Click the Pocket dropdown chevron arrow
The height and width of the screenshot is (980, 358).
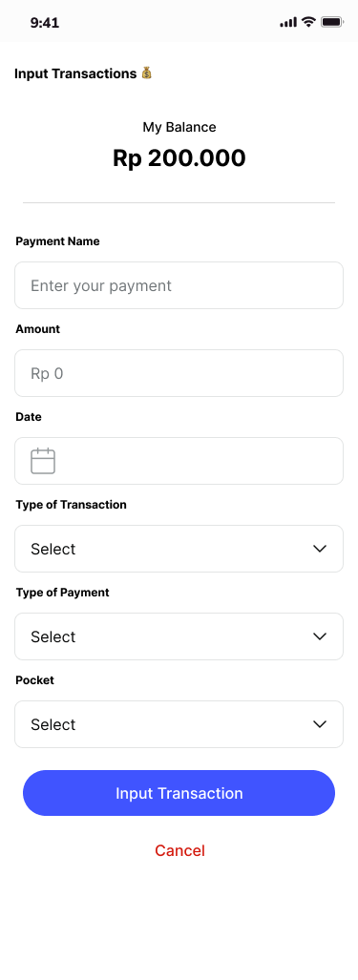click(320, 724)
